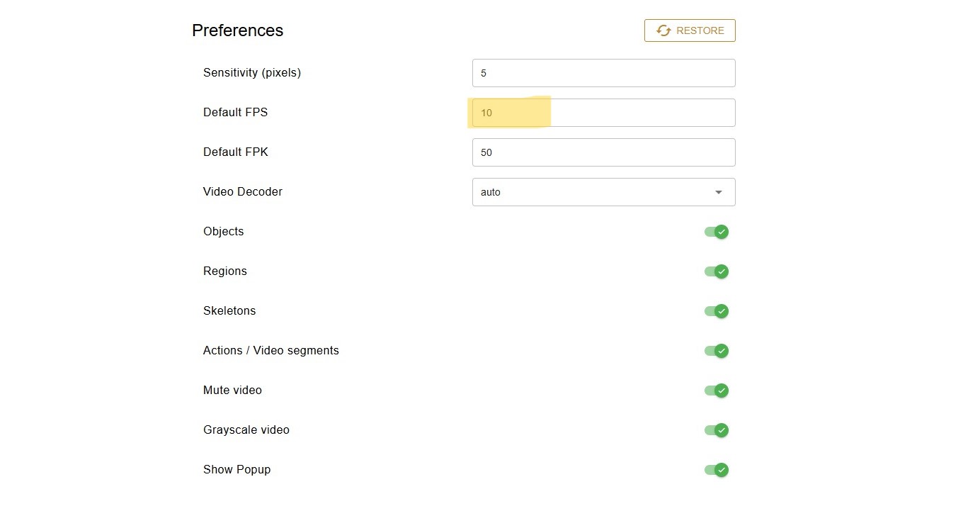The image size is (980, 511).
Task: Select the Default FPK input box
Action: pos(603,152)
